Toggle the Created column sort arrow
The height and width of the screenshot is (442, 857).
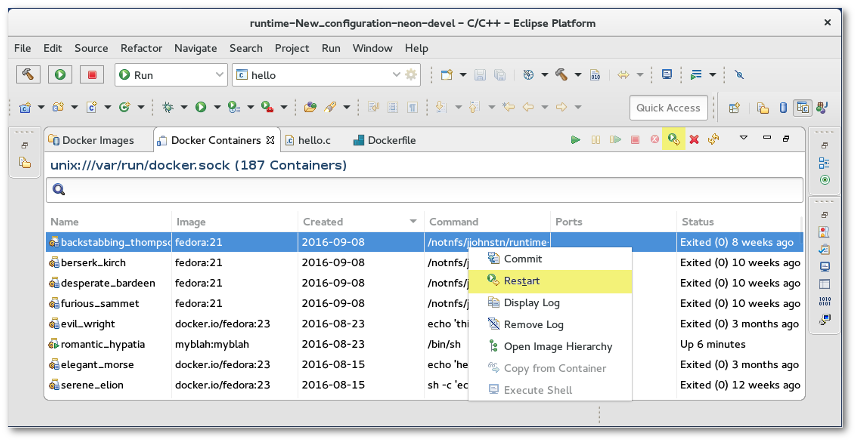(413, 221)
